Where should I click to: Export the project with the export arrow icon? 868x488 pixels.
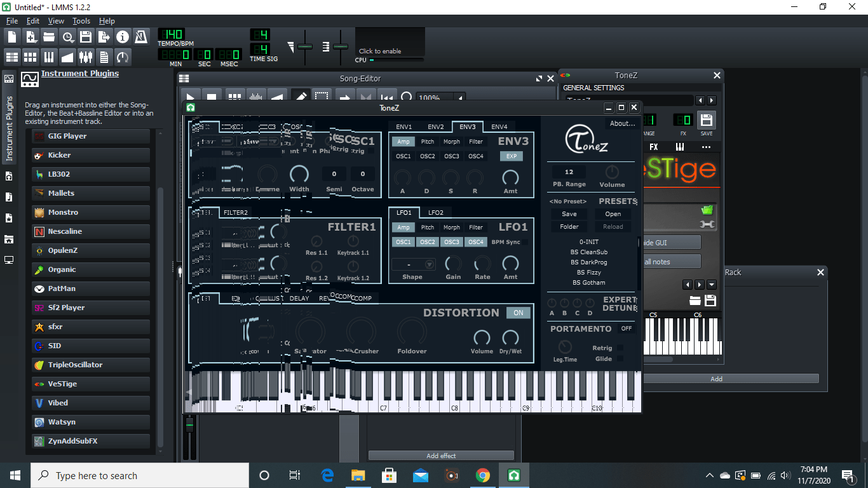(x=103, y=37)
